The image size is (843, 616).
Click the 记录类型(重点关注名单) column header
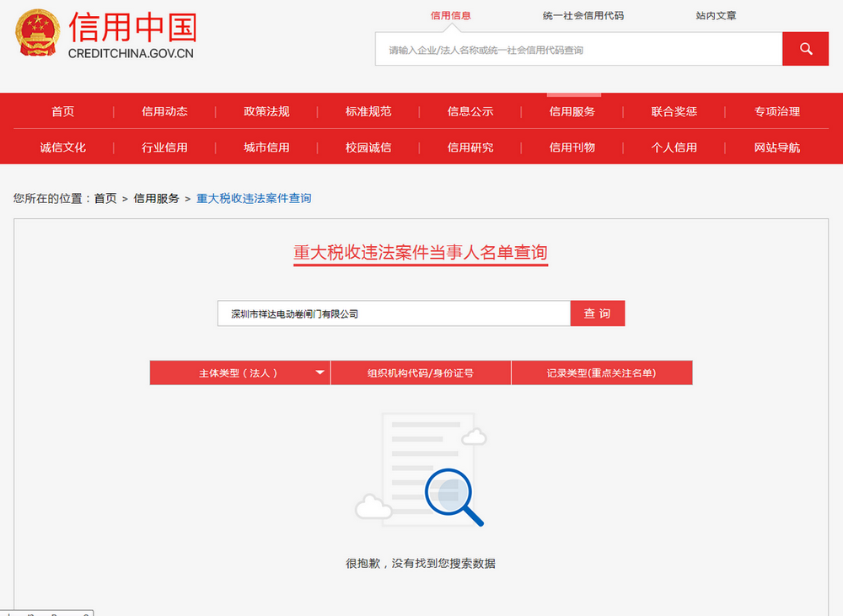(x=601, y=372)
